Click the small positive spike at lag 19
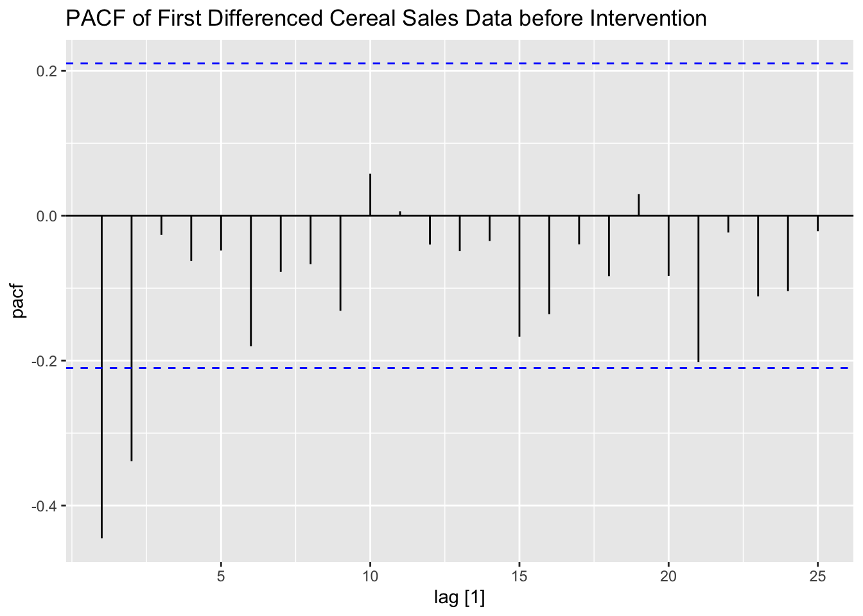The width and height of the screenshot is (863, 616). click(639, 205)
